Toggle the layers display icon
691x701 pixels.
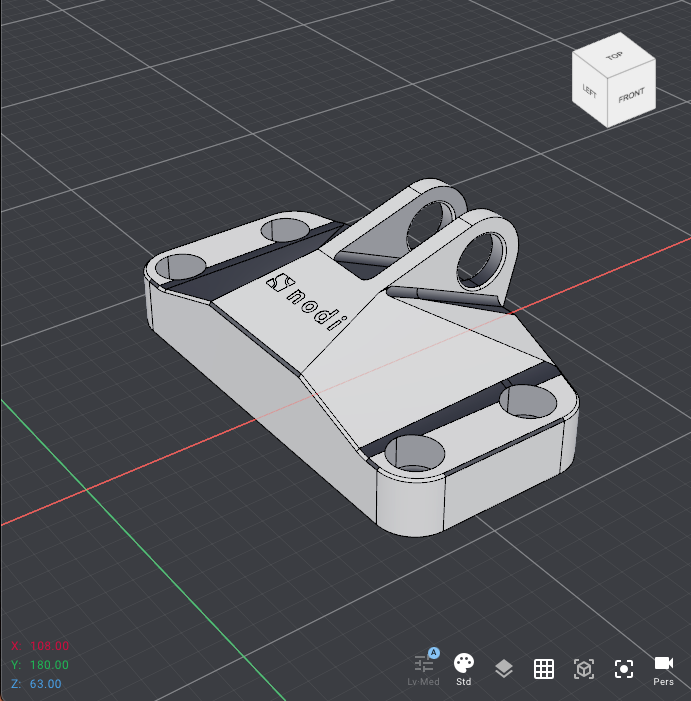point(504,668)
